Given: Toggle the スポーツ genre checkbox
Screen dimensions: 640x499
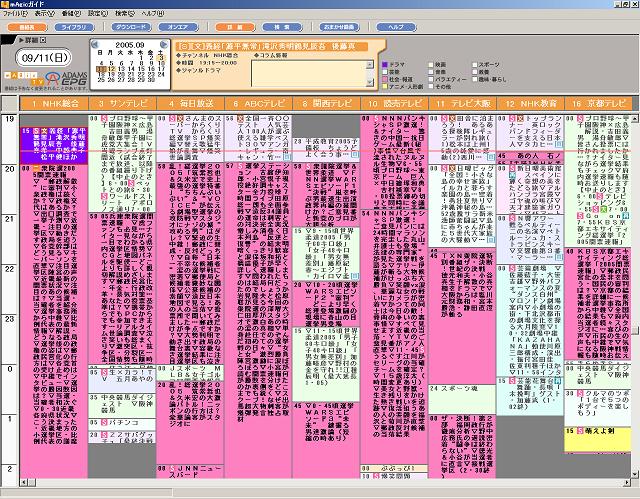Looking at the screenshot, I should click(x=475, y=64).
